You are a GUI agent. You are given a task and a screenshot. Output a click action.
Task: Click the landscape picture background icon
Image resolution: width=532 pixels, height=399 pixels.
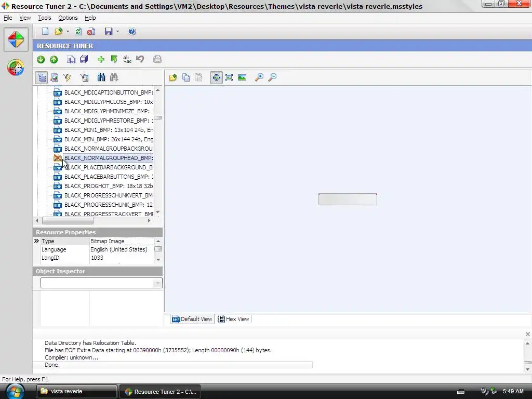[242, 78]
